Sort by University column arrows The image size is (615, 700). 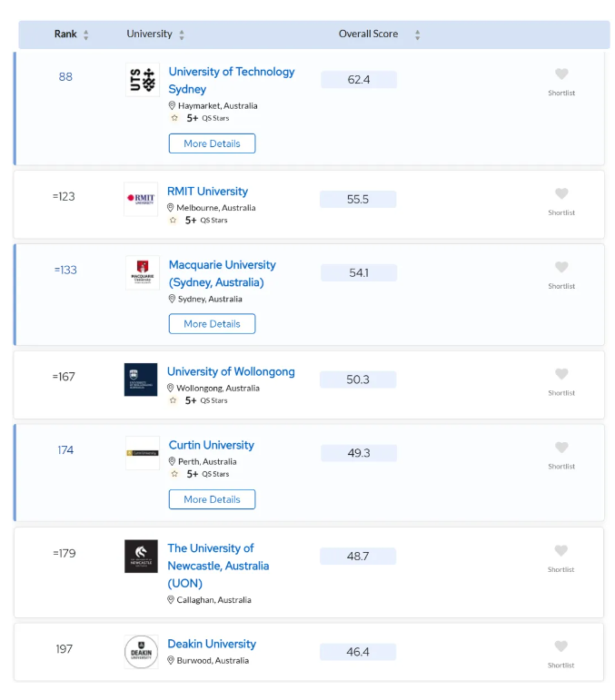pyautogui.click(x=182, y=35)
